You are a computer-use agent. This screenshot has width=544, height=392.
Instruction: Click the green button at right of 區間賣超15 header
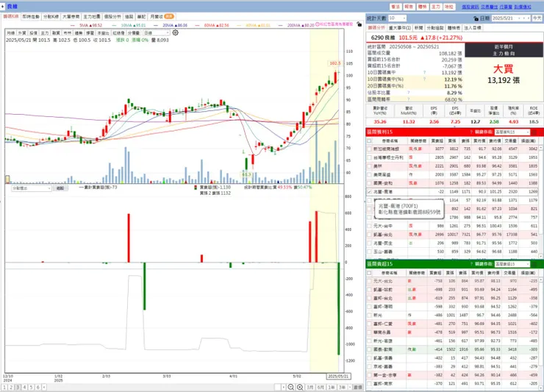[x=534, y=264]
